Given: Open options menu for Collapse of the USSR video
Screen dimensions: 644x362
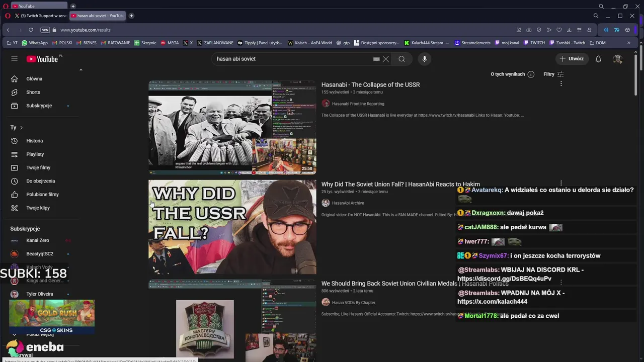Looking at the screenshot, I should [561, 84].
